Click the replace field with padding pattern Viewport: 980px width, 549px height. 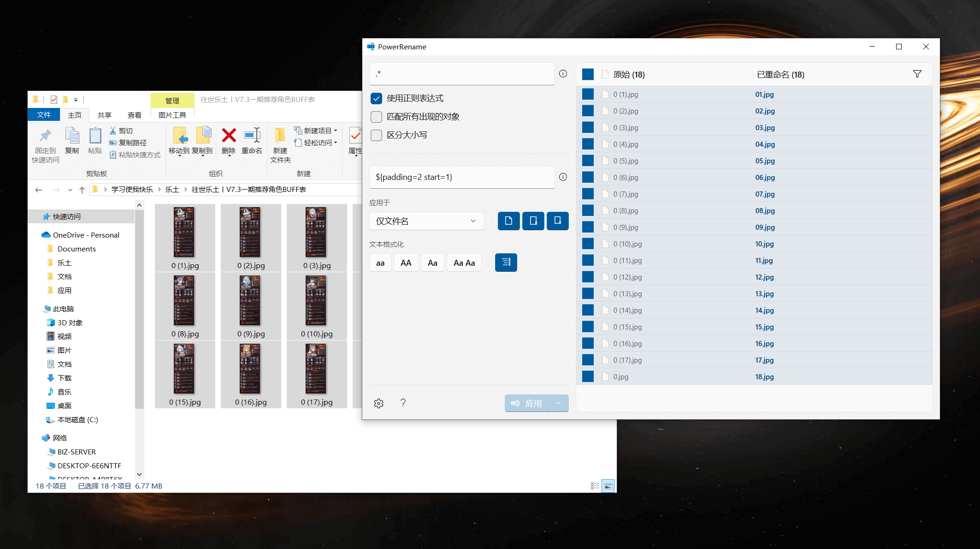click(x=462, y=177)
